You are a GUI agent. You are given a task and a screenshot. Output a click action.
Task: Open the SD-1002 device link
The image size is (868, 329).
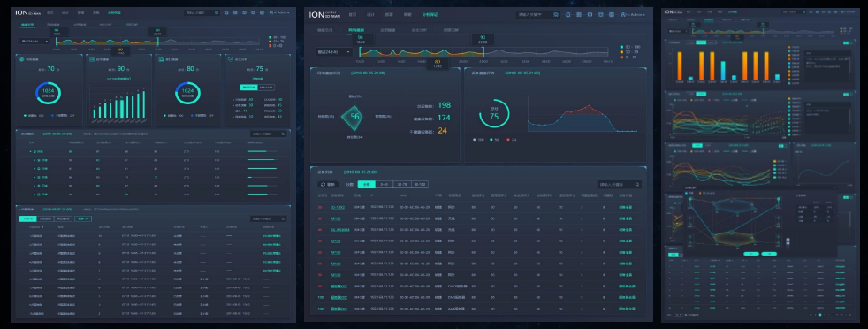(x=338, y=207)
